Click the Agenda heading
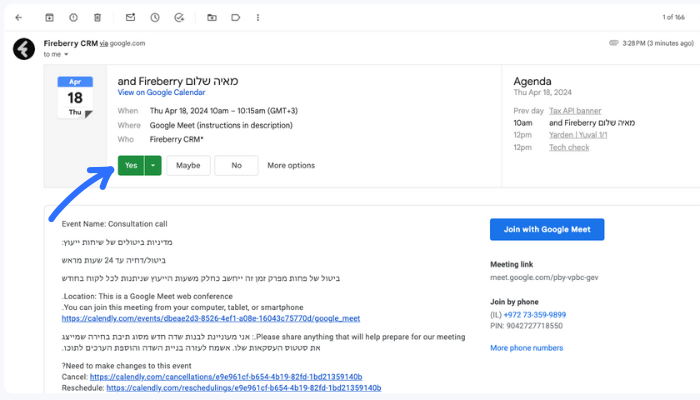The height and width of the screenshot is (400, 700). [x=532, y=81]
